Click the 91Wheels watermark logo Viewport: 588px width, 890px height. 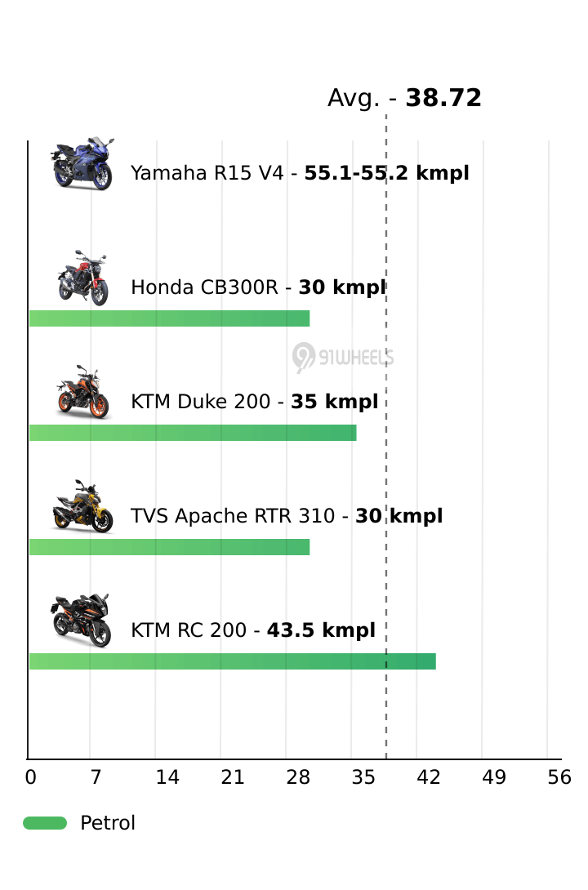pos(343,357)
